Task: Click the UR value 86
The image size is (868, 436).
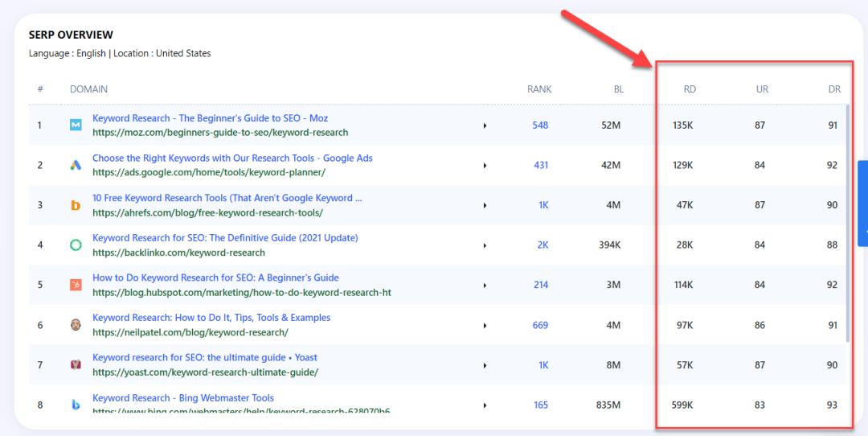Action: pyautogui.click(x=759, y=325)
